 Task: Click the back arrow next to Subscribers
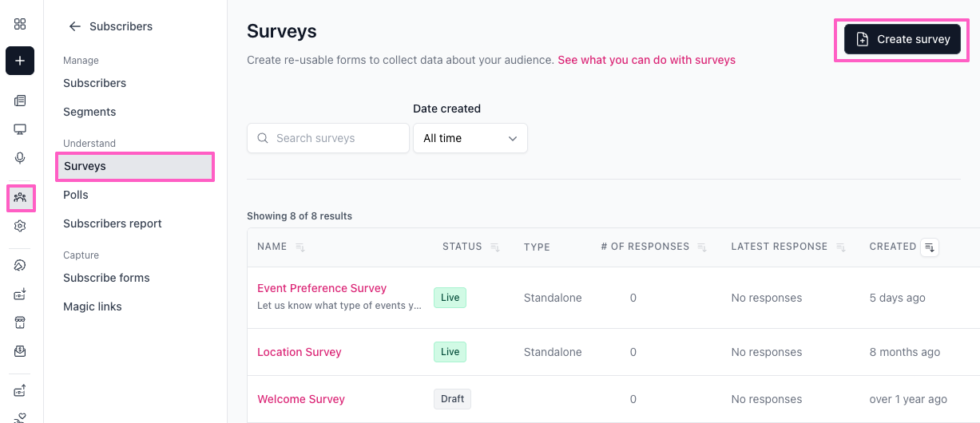click(x=75, y=26)
